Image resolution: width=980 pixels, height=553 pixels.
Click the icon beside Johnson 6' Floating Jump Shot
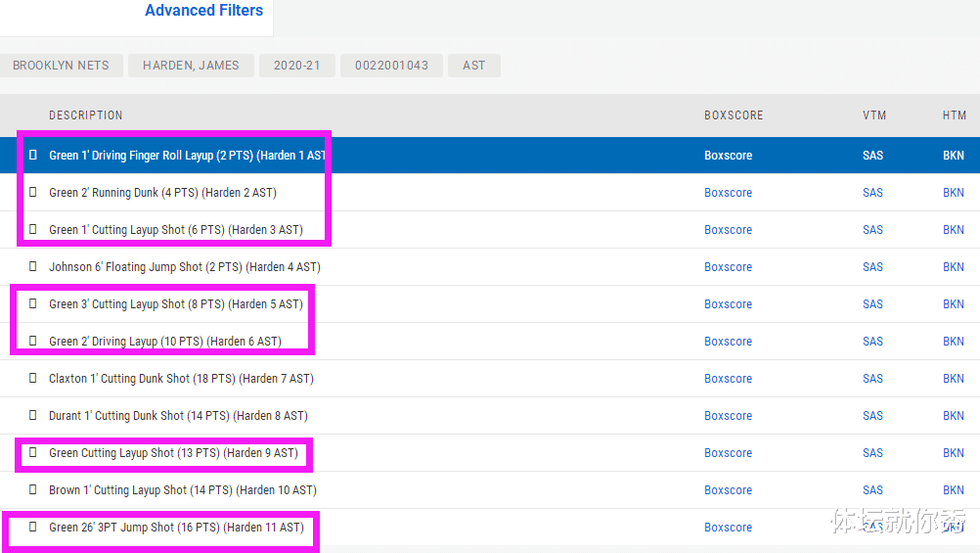(33, 267)
